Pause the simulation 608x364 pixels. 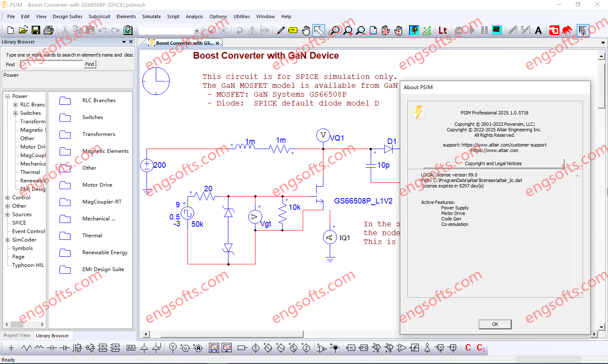484,30
